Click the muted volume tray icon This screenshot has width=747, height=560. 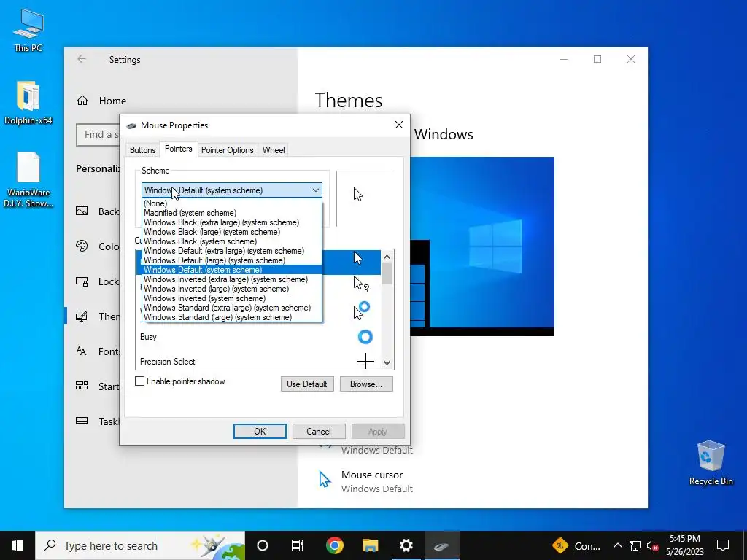click(653, 545)
